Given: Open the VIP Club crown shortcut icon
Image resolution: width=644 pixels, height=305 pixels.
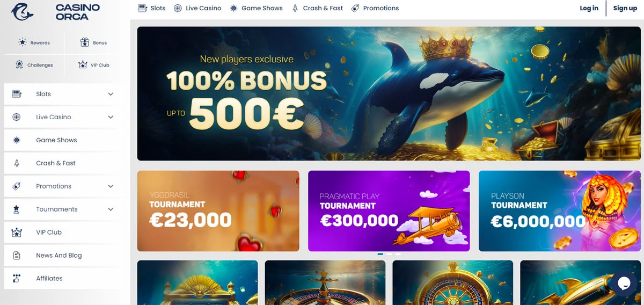Looking at the screenshot, I should tap(83, 65).
